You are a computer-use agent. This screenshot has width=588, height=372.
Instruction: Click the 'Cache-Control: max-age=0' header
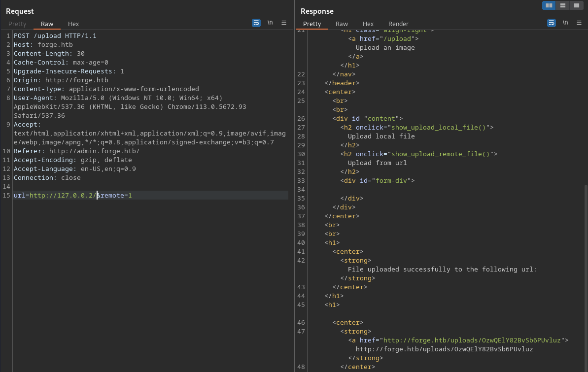[61, 62]
